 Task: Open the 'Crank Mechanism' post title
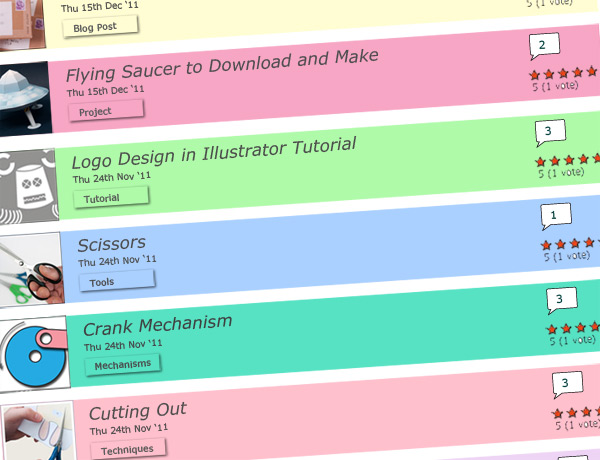tap(158, 326)
